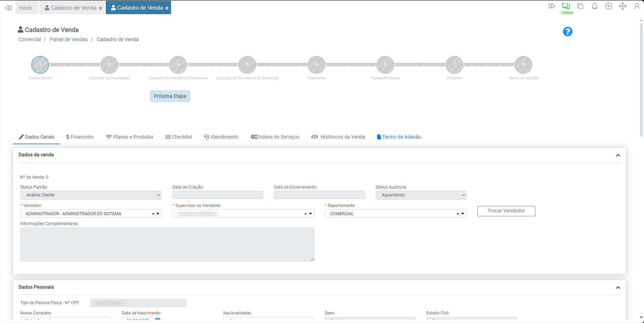Click the user profile icon
This screenshot has width=644, height=323.
637,6
